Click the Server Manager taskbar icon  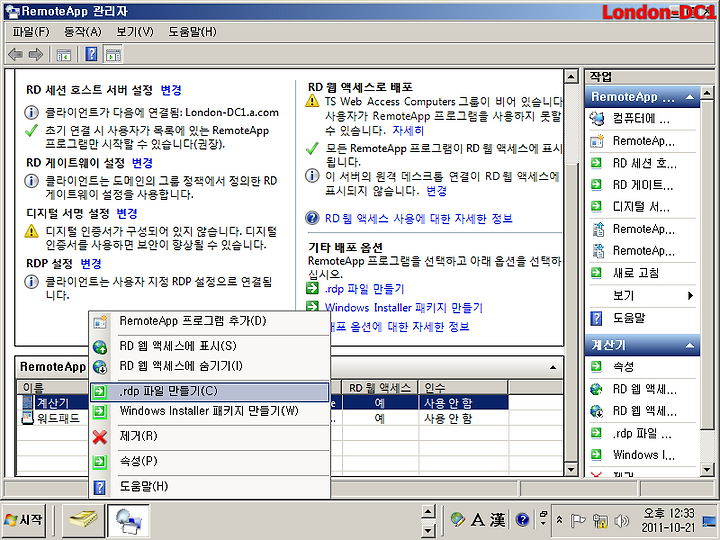(83, 520)
